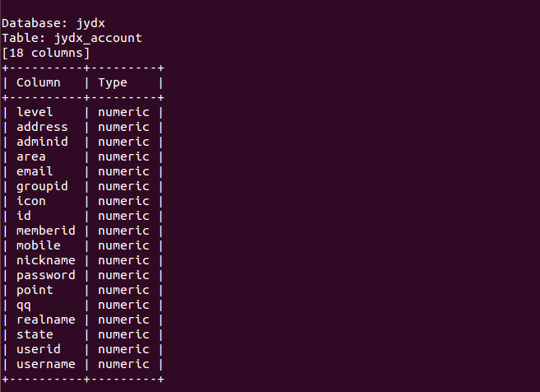The image size is (540, 392).
Task: Select the 'mobile' column name
Action: (39, 245)
